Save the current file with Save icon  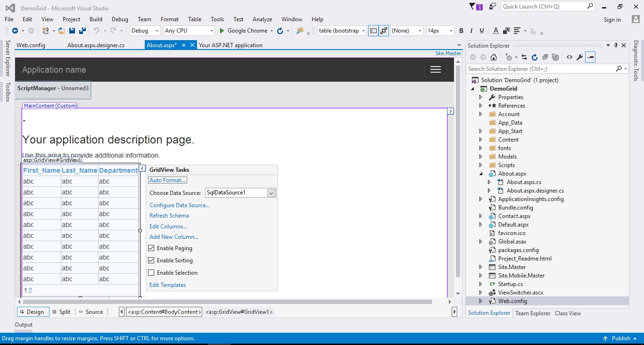click(x=72, y=31)
